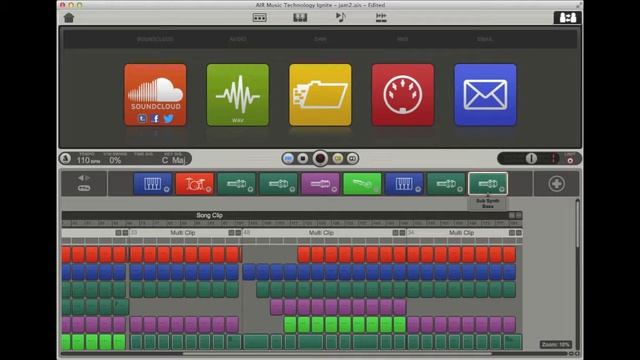This screenshot has height=360, width=640.
Task: Open the keyboard view icon
Action: 300,18
